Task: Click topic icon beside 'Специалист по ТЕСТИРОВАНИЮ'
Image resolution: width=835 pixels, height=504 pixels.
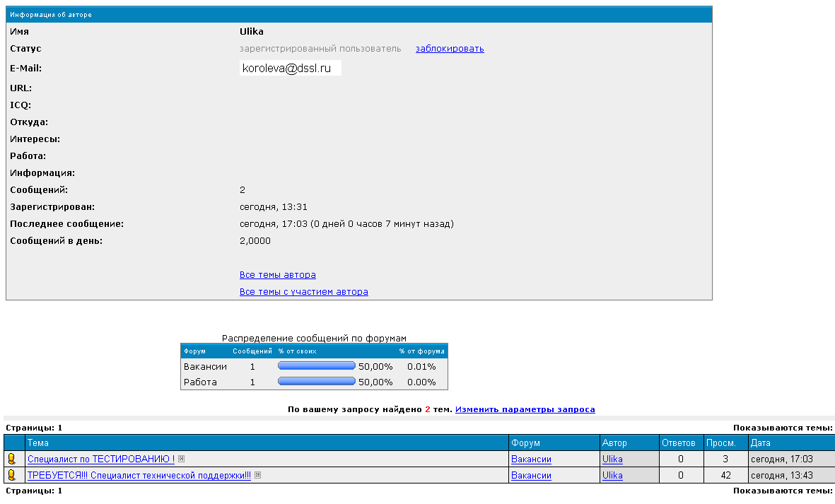Action: pyautogui.click(x=11, y=459)
